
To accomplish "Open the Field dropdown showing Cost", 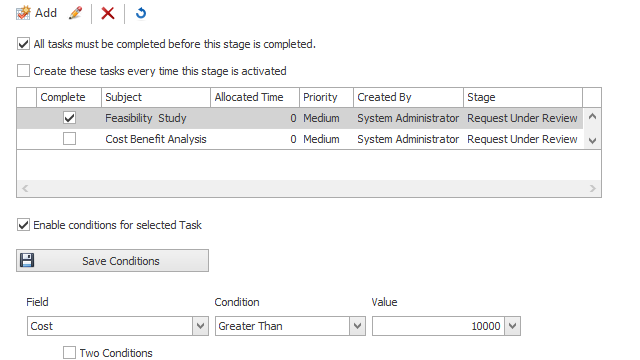I will (200, 326).
